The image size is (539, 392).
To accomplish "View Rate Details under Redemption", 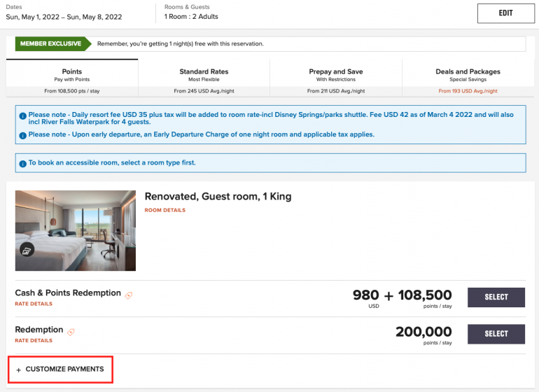I will coord(34,340).
